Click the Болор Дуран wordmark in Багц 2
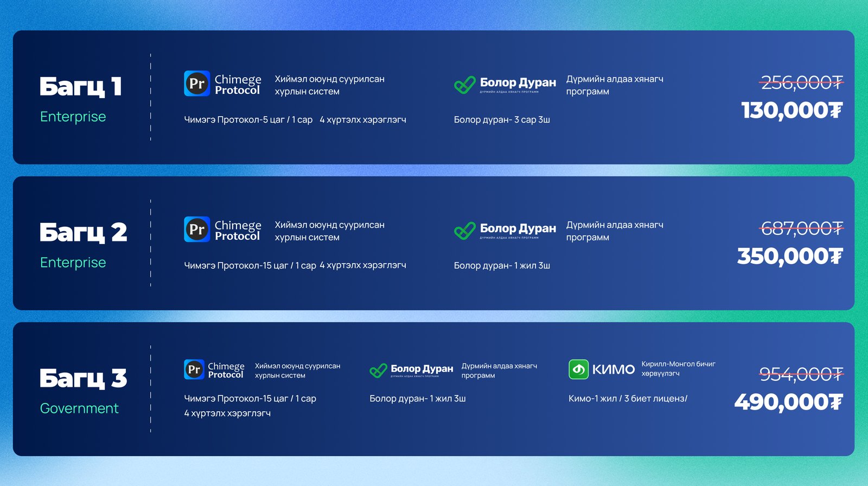Screen dimensions: 868x486 (518, 229)
